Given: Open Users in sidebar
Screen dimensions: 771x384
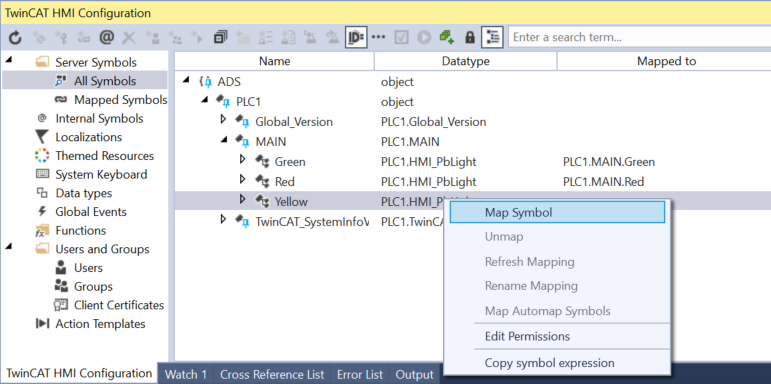Looking at the screenshot, I should [x=89, y=268].
